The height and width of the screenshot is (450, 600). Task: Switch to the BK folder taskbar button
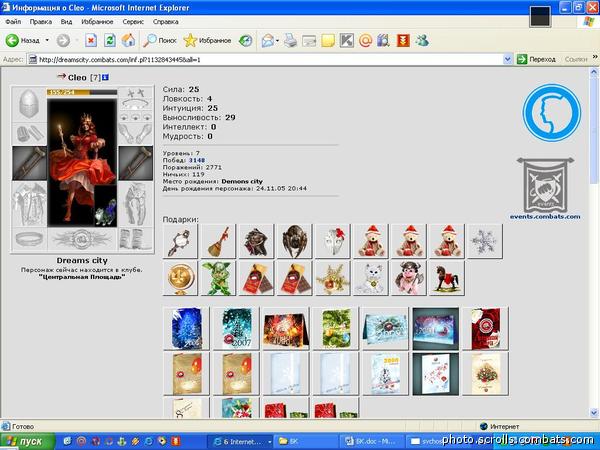tap(306, 442)
